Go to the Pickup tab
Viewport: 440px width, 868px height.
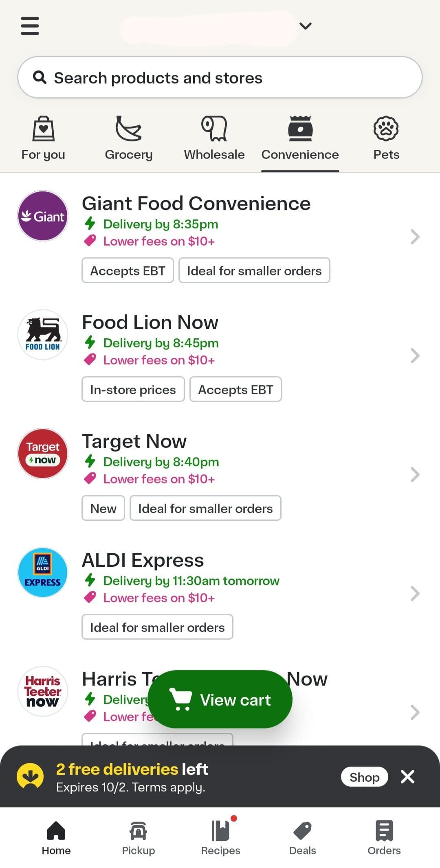pos(139,838)
